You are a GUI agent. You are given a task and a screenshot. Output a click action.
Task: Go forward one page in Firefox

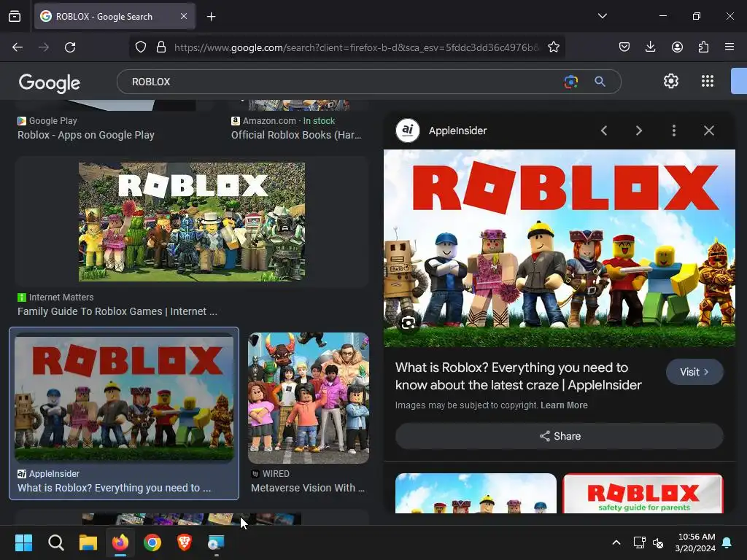pos(44,47)
